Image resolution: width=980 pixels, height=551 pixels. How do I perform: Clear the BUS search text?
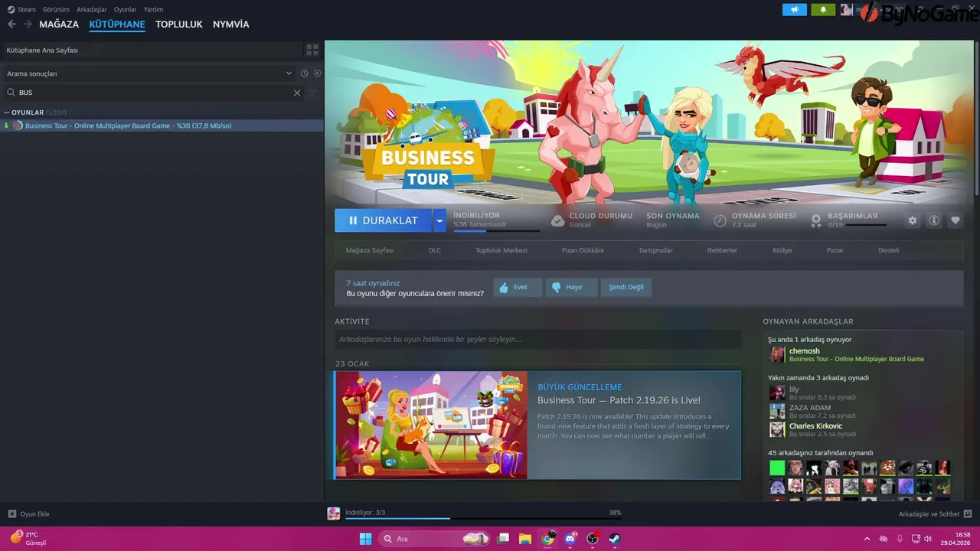coord(297,93)
